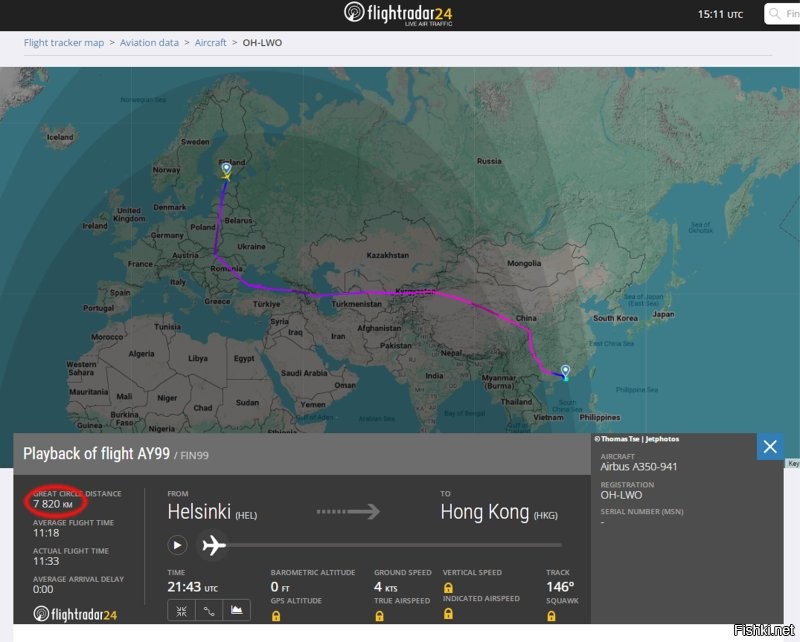Image resolution: width=800 pixels, height=642 pixels.
Task: Select the track 146° value
Action: (560, 587)
